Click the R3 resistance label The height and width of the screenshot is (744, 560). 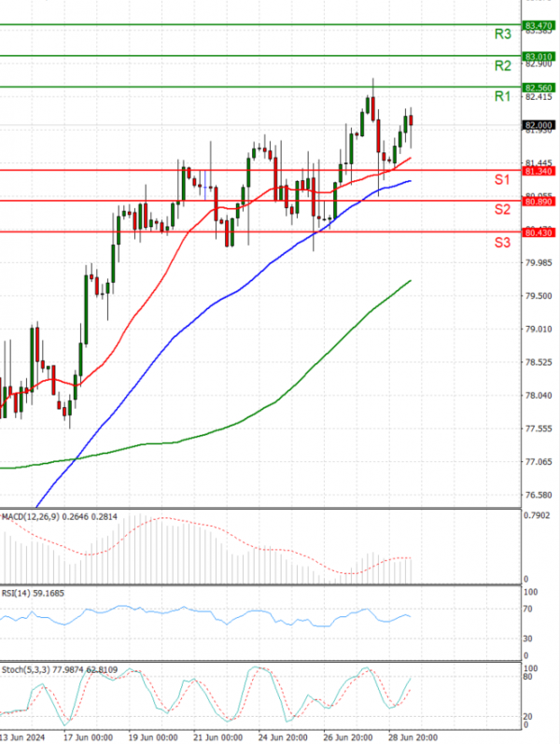pos(502,35)
